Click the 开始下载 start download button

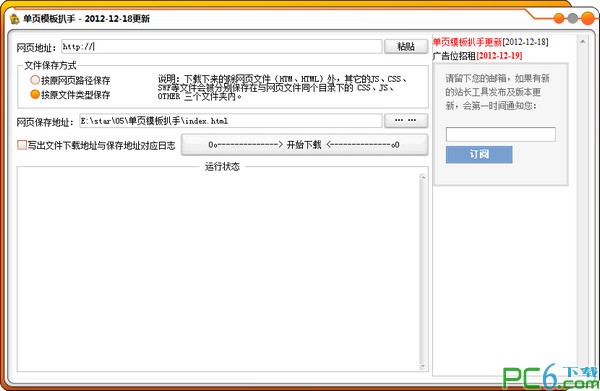[304, 145]
